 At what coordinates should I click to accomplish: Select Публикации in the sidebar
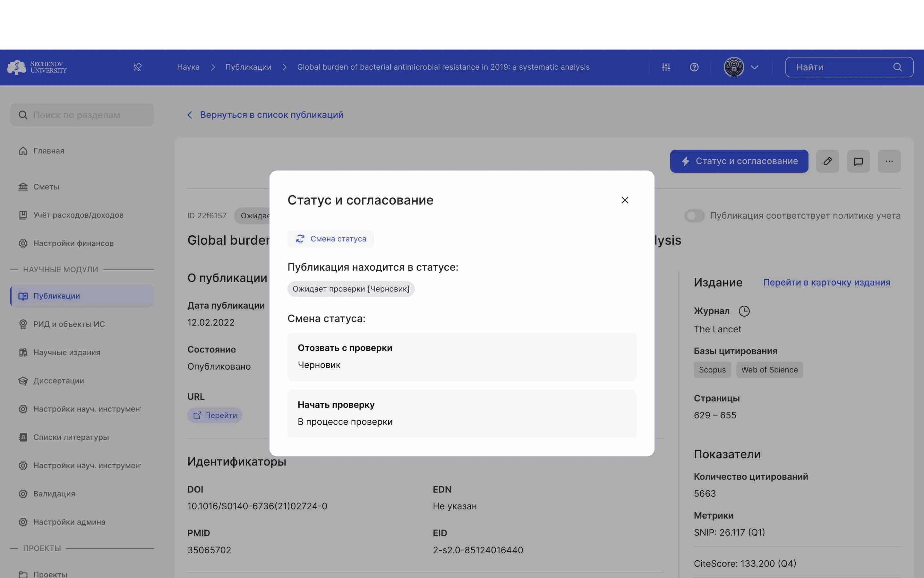[x=82, y=296]
